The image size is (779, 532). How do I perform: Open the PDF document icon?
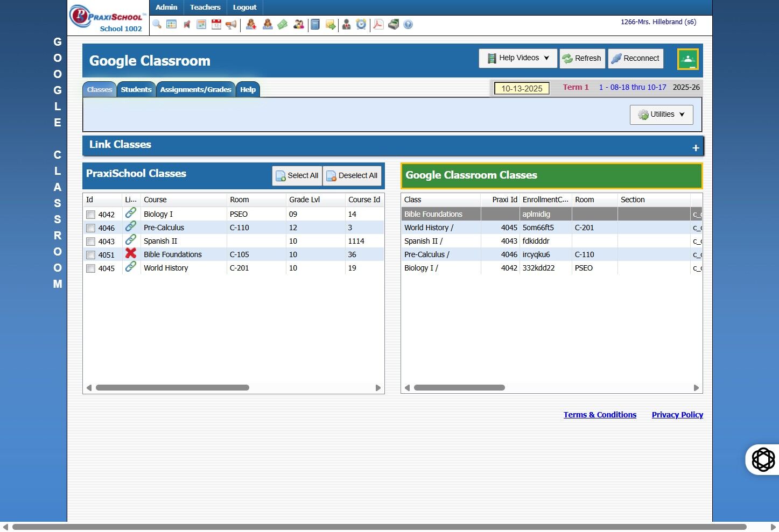pos(378,24)
